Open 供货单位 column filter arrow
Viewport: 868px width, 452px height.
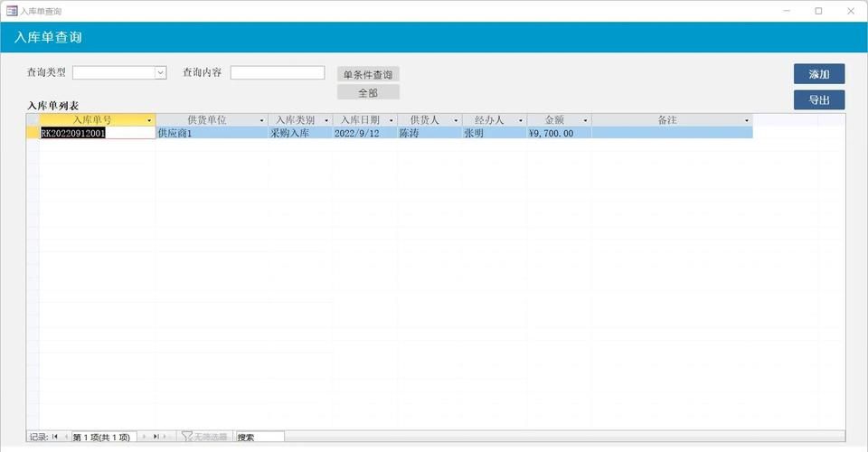(x=262, y=120)
